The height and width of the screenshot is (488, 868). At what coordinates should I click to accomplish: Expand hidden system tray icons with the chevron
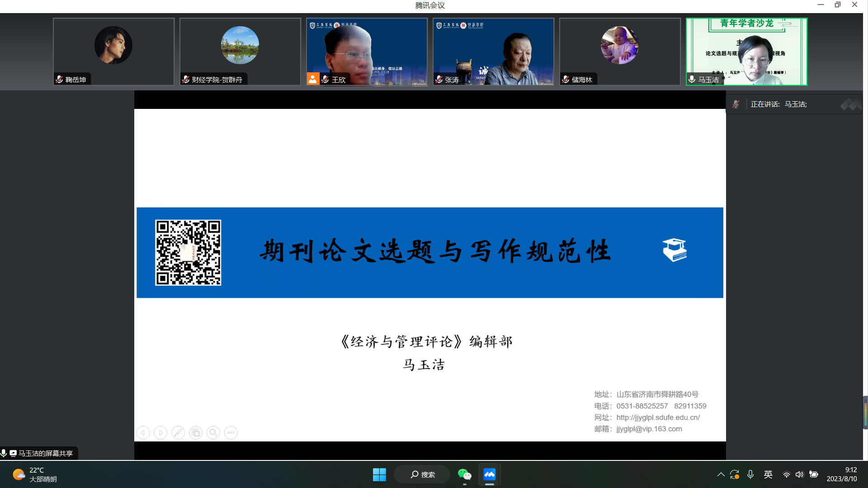coord(721,474)
